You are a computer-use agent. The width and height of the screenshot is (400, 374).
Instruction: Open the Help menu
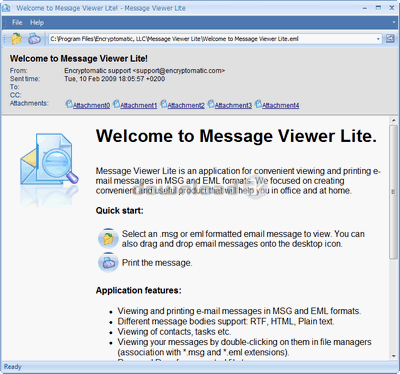[37, 23]
